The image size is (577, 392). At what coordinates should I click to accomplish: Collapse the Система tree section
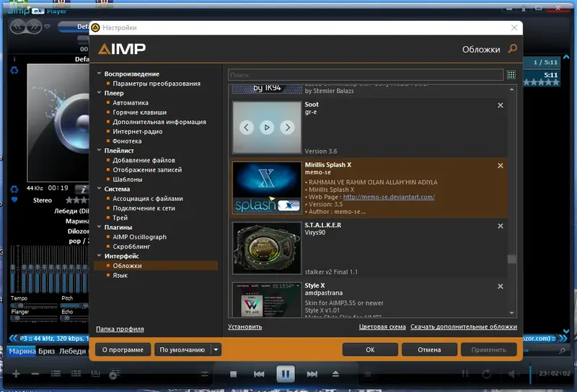tap(99, 188)
